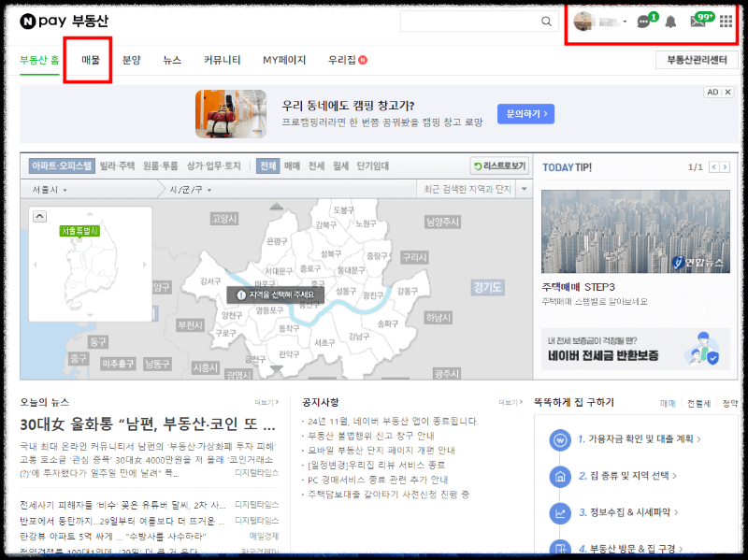This screenshot has width=748, height=560.
Task: Open the 분양 menu tab
Action: (131, 60)
